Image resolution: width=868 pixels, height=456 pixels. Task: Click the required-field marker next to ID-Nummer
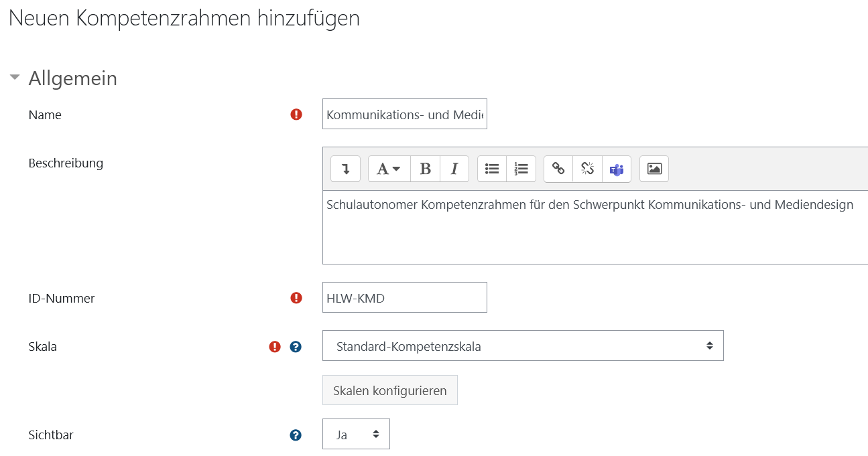coord(296,298)
